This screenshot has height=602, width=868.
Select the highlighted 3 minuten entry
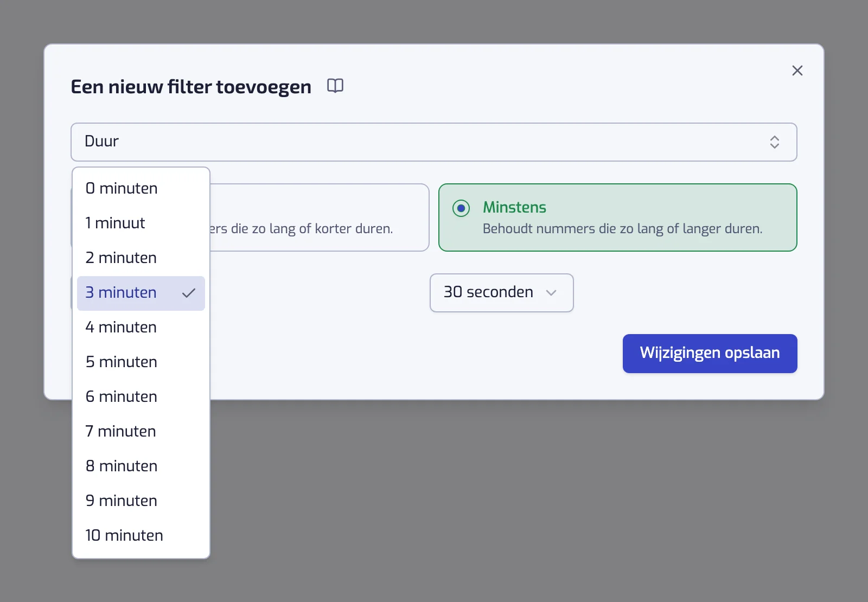(141, 293)
